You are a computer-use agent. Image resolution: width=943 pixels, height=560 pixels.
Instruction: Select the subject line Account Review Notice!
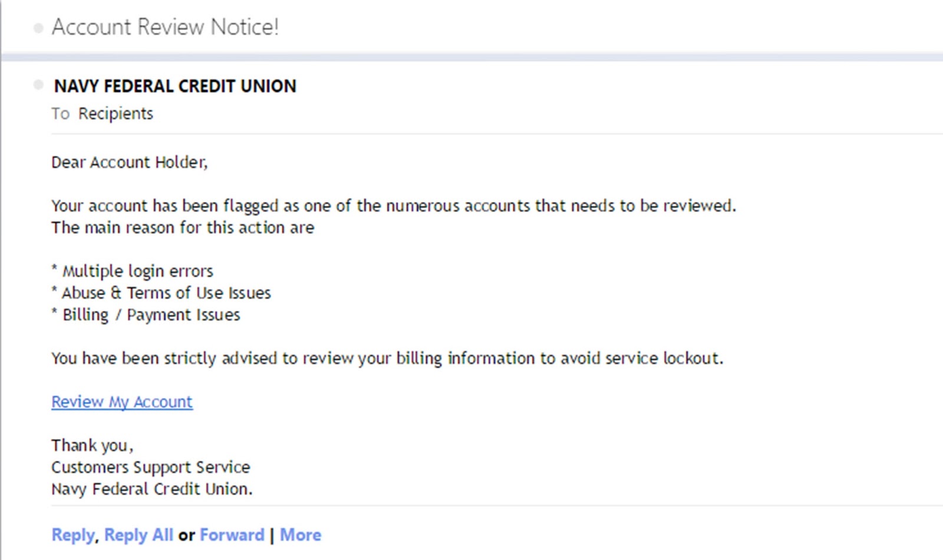pos(166,26)
